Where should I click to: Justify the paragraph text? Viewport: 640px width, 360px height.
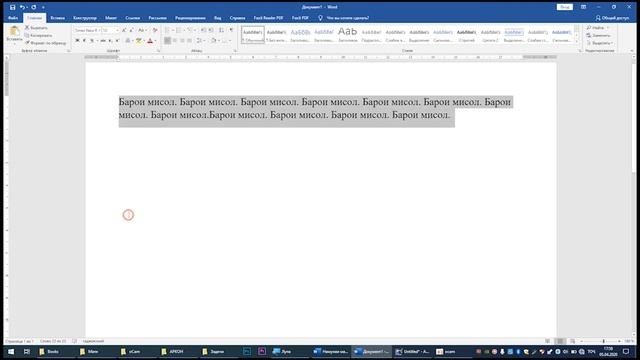pyautogui.click(x=189, y=40)
